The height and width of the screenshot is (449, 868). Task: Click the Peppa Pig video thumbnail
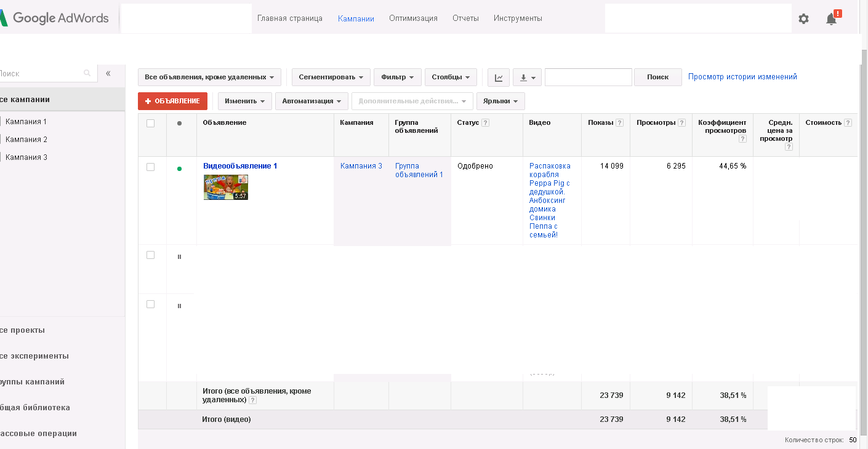coord(226,187)
